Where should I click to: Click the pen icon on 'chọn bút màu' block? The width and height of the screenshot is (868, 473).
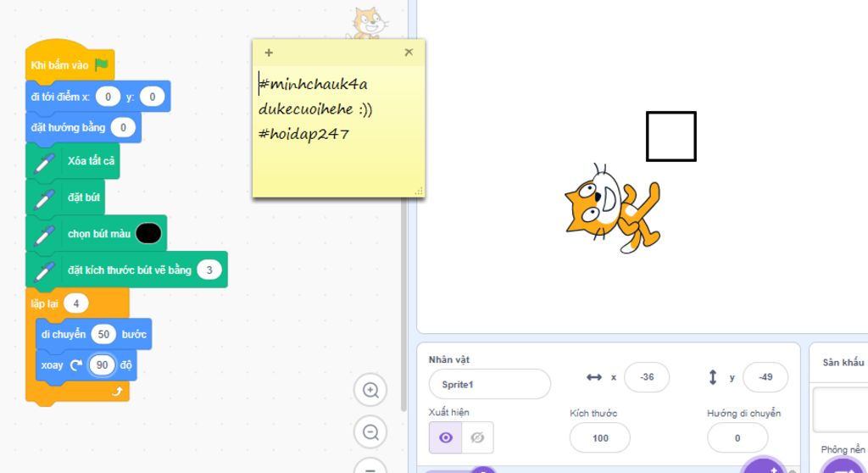pyautogui.click(x=44, y=234)
